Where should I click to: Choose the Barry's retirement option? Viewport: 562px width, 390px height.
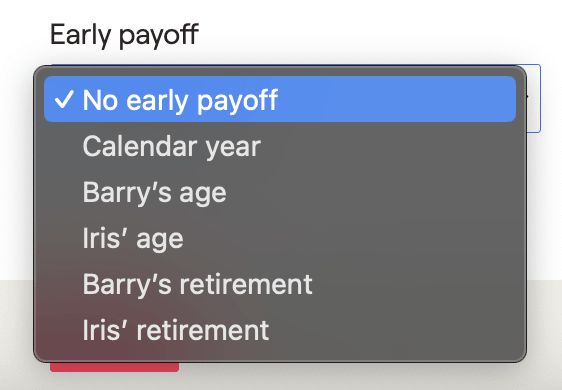(x=280, y=284)
